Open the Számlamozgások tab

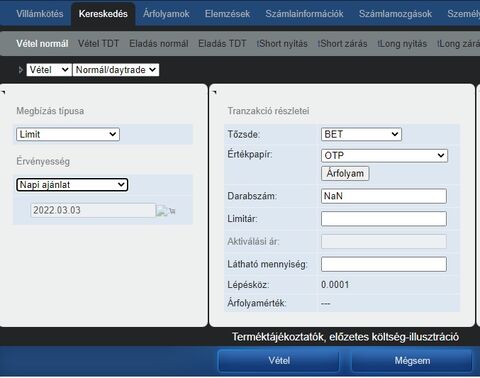[x=395, y=14]
